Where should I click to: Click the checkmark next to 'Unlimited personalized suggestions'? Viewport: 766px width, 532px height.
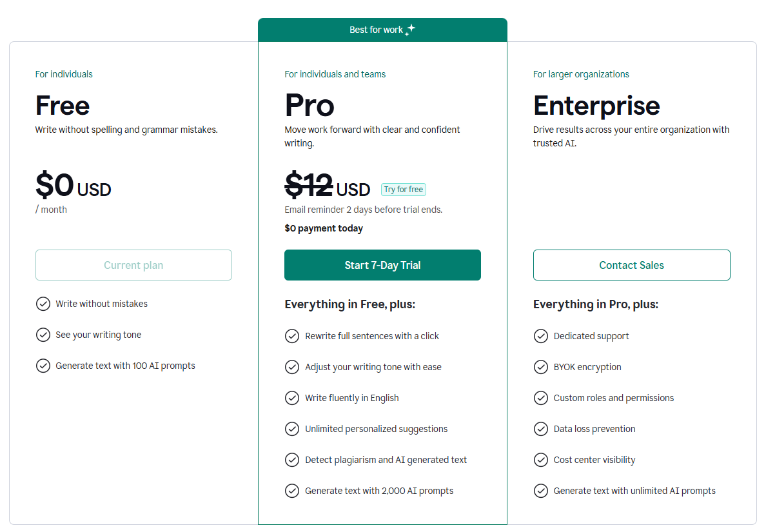pyautogui.click(x=292, y=428)
